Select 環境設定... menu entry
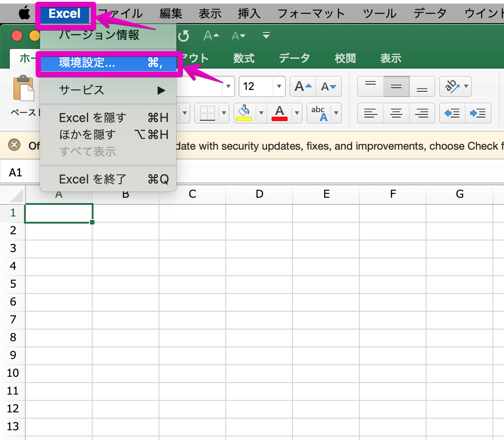504x440 pixels. pyautogui.click(x=109, y=63)
